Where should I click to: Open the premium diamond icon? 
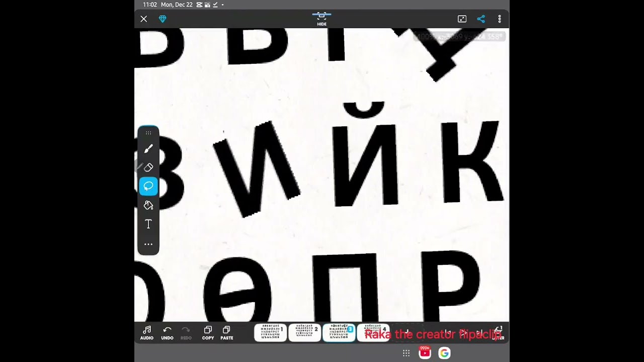163,19
